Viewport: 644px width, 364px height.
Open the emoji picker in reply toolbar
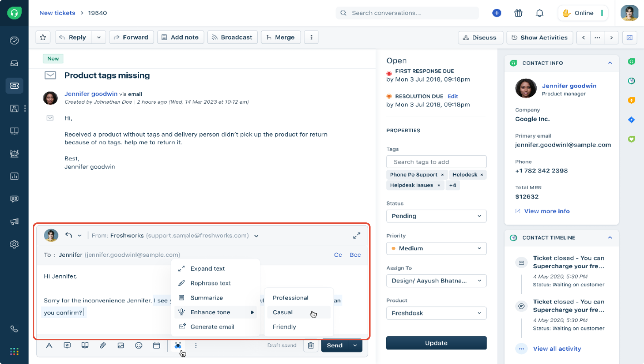click(x=139, y=345)
